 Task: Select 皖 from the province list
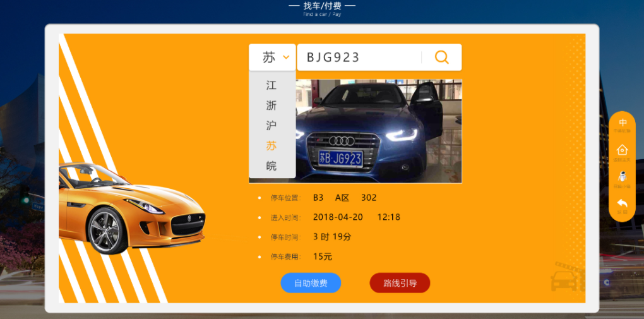[x=271, y=166]
